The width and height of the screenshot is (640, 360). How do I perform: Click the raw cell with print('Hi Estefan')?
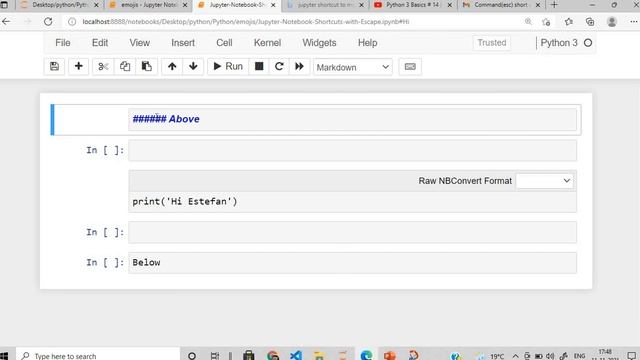pyautogui.click(x=352, y=202)
